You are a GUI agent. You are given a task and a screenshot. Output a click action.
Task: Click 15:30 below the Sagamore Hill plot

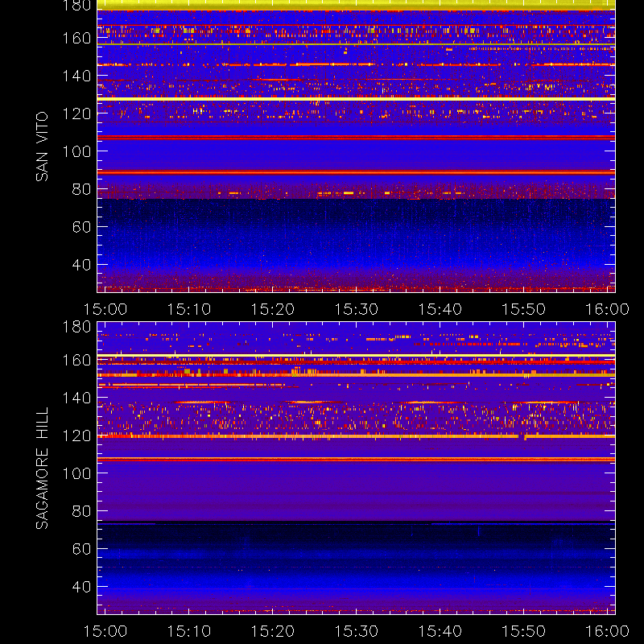[357, 631]
